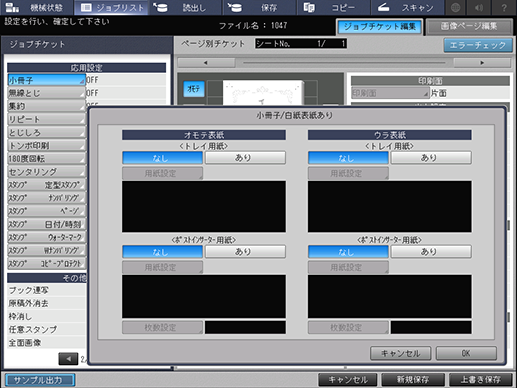
Task: Set back cover post inserter paper to あり
Action: click(x=431, y=252)
